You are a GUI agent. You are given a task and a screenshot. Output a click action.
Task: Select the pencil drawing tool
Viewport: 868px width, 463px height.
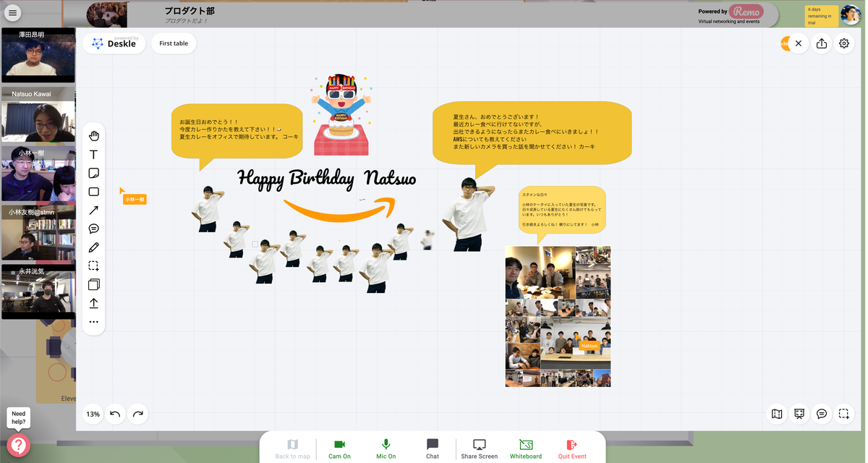[x=93, y=247]
